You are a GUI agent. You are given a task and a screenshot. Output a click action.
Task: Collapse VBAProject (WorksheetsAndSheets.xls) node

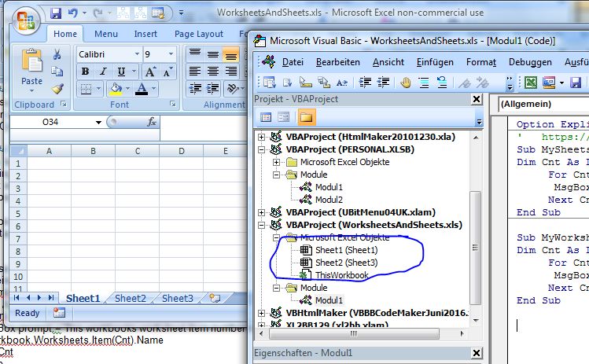[x=261, y=226]
